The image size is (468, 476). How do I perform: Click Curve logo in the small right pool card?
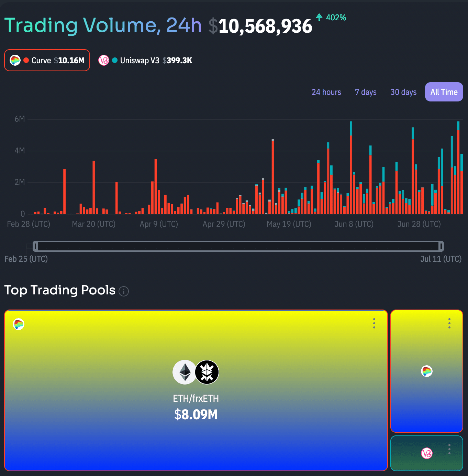pyautogui.click(x=427, y=371)
